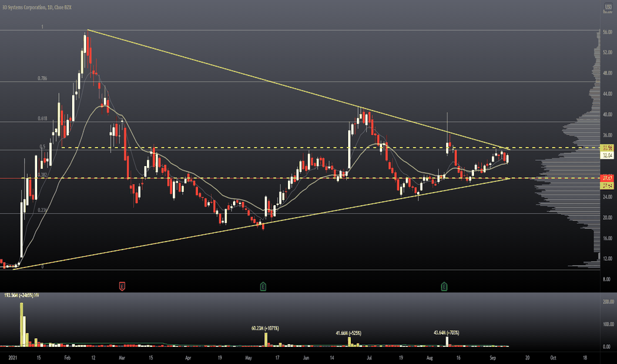617x364 pixels.
Task: Click the 52.00 price axis label
Action: click(607, 52)
